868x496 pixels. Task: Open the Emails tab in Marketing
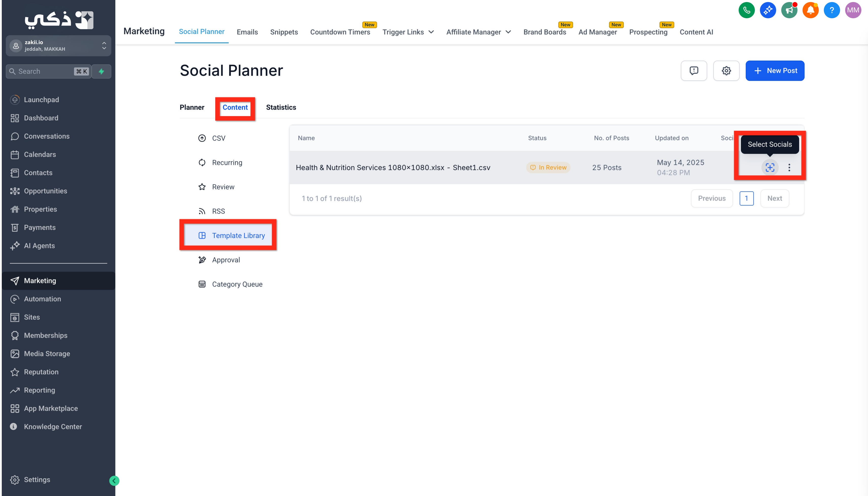point(247,32)
